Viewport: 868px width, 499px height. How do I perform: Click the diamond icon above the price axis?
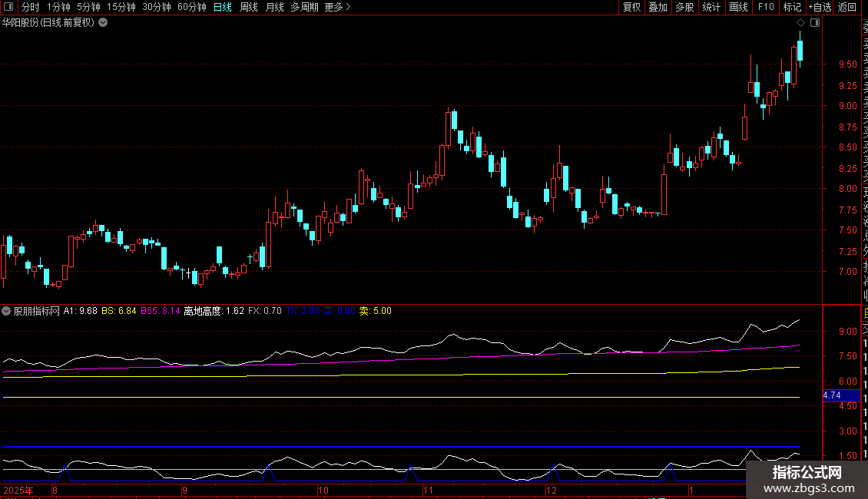pos(800,23)
